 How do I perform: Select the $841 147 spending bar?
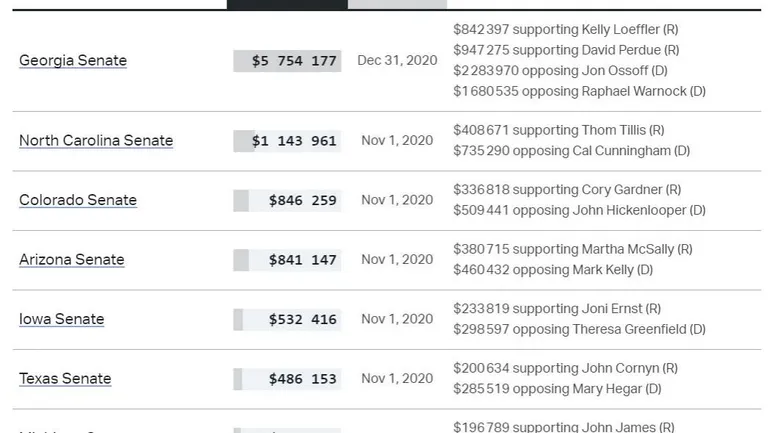tap(288, 260)
